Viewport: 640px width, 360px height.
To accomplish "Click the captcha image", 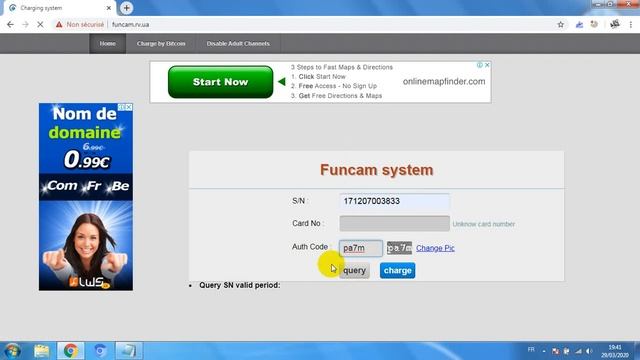I will click(x=399, y=248).
